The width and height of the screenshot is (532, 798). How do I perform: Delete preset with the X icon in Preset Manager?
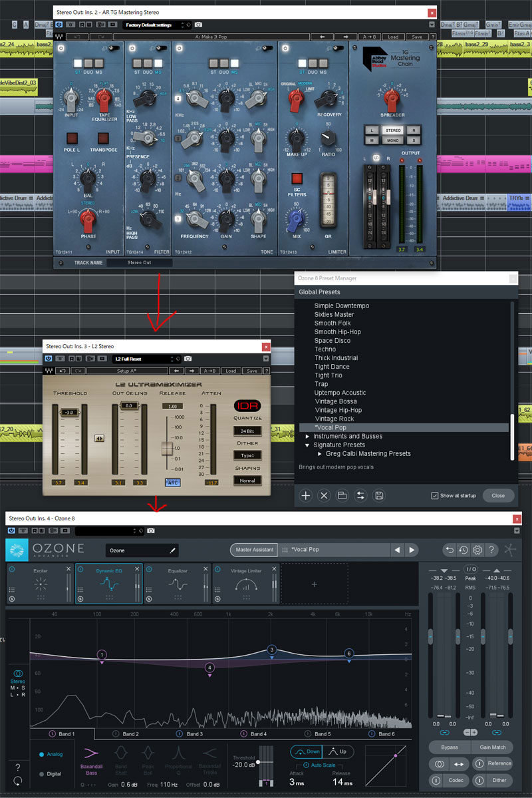coord(324,496)
